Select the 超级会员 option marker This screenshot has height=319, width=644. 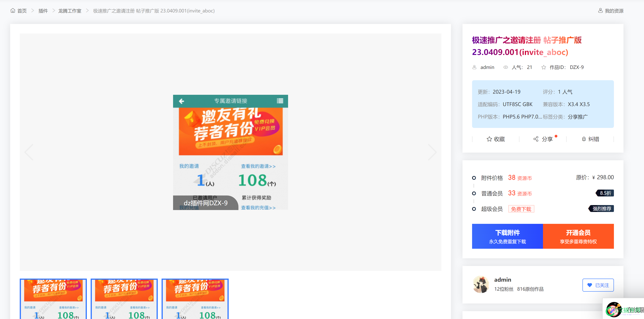[x=474, y=209]
